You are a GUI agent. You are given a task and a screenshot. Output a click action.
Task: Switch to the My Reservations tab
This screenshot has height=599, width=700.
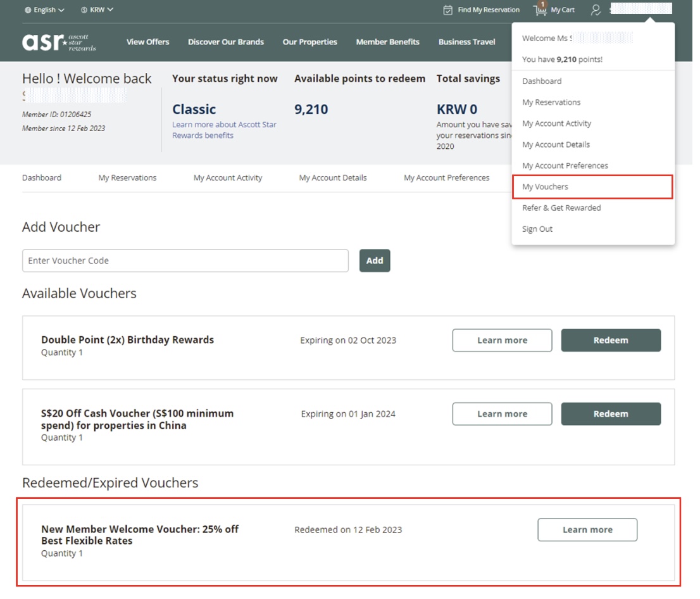[x=127, y=178]
